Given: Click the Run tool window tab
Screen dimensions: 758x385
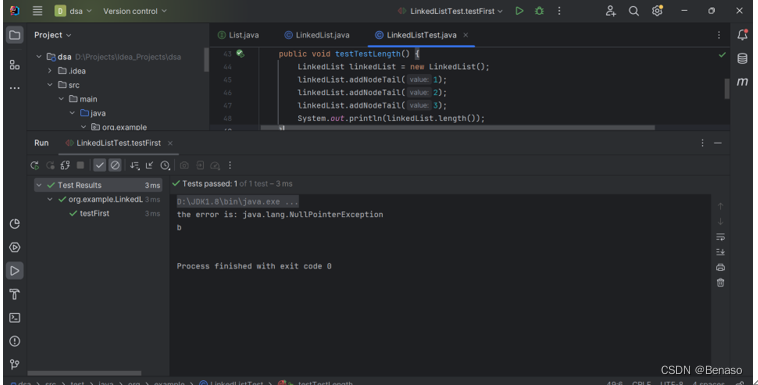Looking at the screenshot, I should pos(41,143).
